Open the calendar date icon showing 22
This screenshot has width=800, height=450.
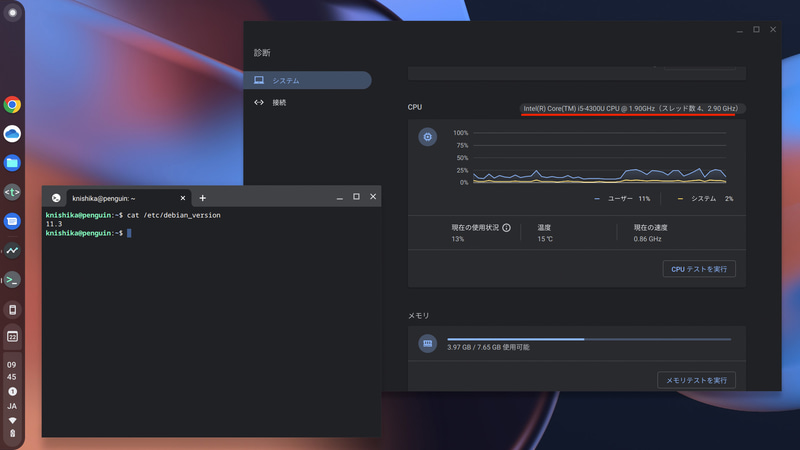click(13, 336)
